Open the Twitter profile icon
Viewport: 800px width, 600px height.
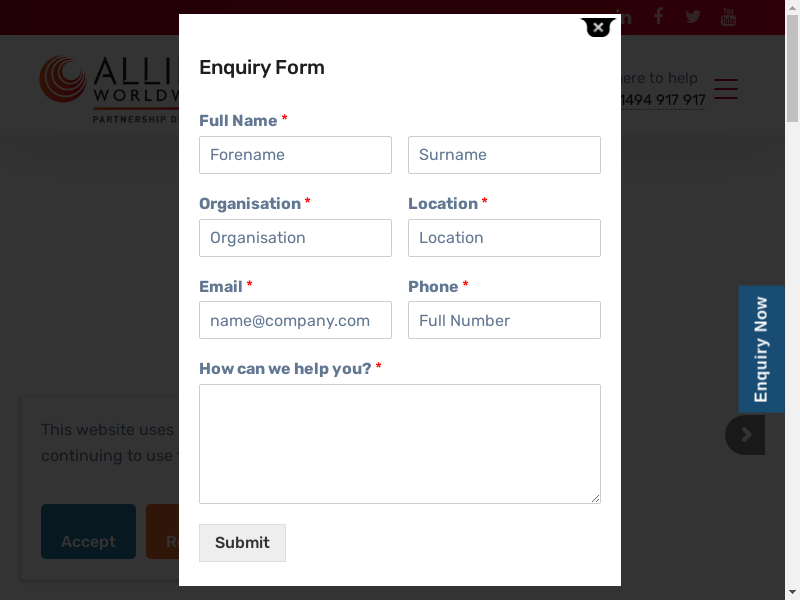(693, 17)
